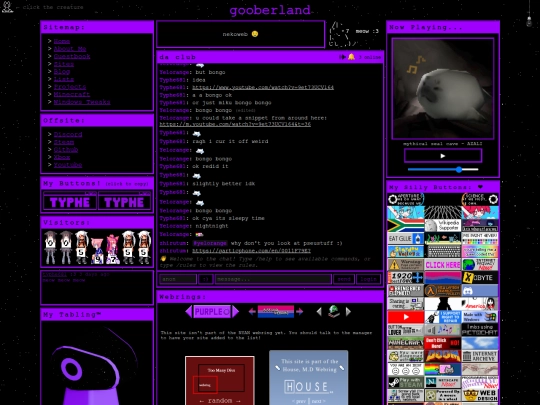Click the right arrow of bisexual flag webring

299,312
